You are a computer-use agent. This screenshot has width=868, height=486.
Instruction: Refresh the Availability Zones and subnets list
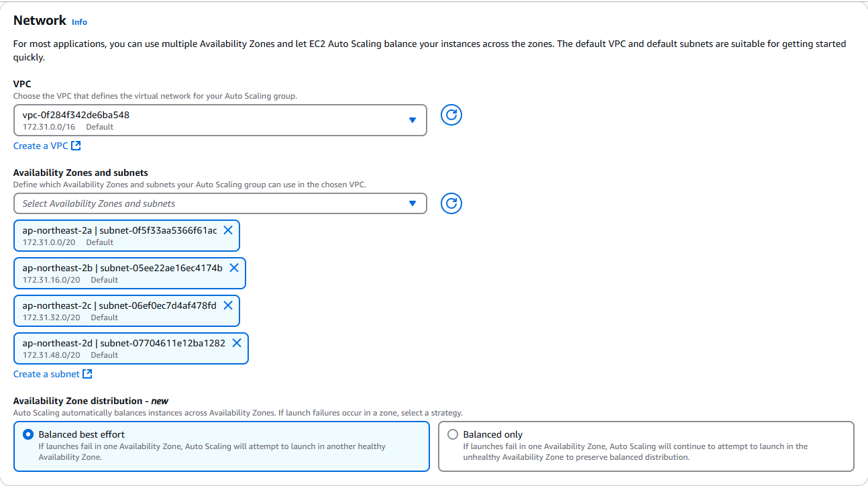(x=451, y=203)
